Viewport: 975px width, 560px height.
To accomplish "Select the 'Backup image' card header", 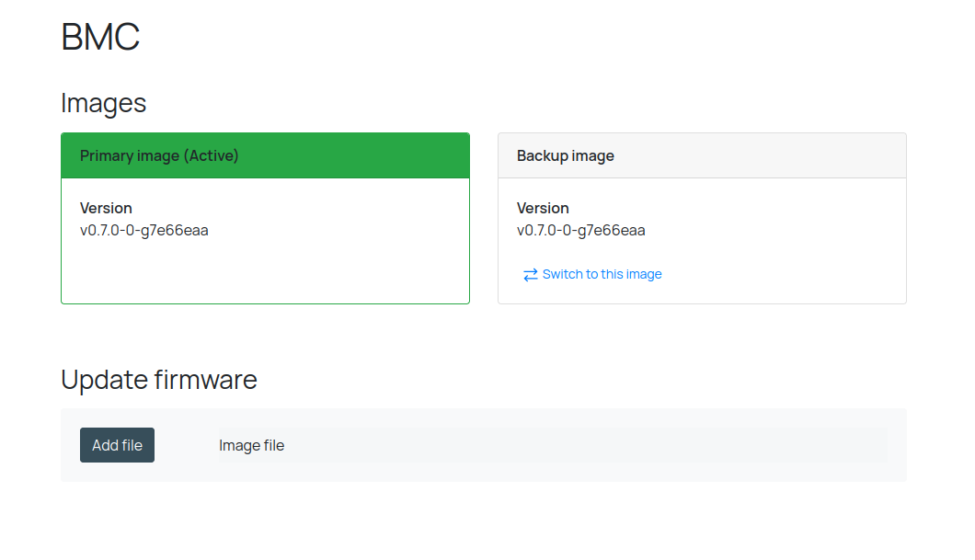I will click(702, 155).
